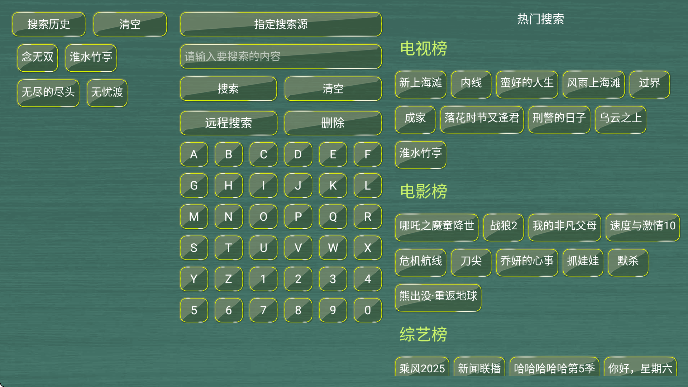
Task: Choose 哪吒之魔童降世 from the movie ranking
Action: (437, 227)
